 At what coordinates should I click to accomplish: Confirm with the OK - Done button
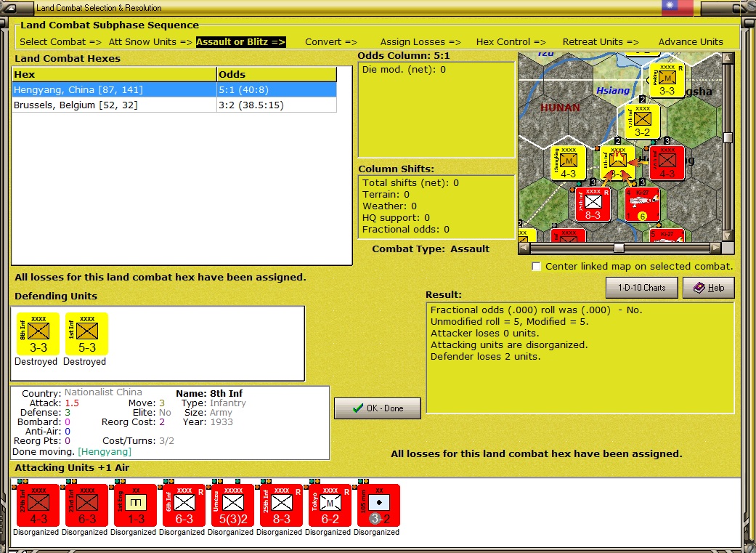(378, 408)
